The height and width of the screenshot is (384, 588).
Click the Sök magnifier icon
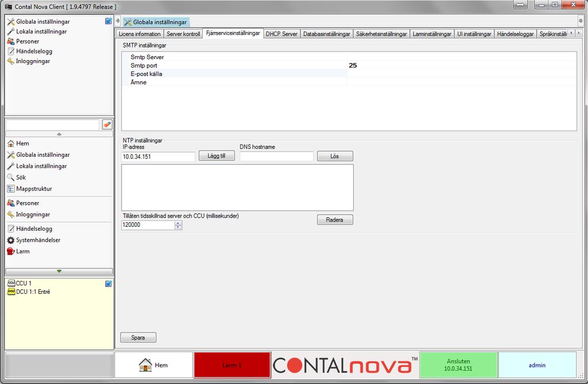coord(11,177)
